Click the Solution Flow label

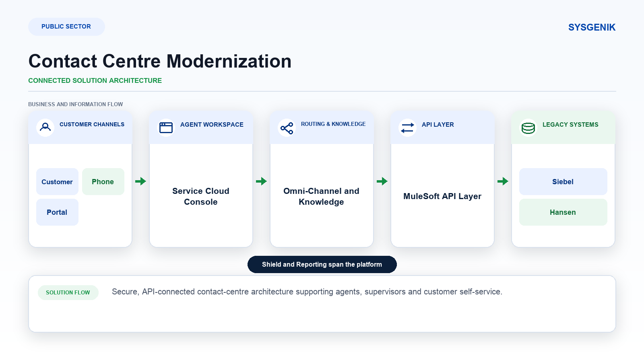pos(68,293)
